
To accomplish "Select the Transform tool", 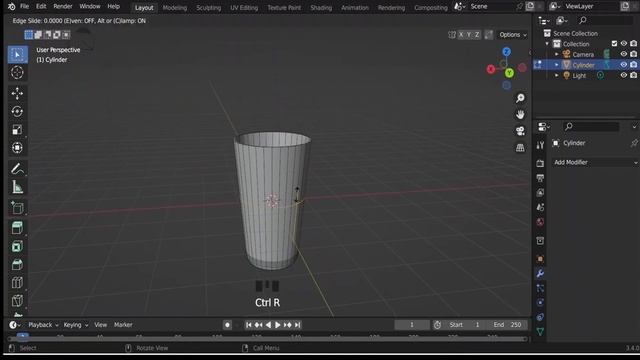I will [17, 148].
